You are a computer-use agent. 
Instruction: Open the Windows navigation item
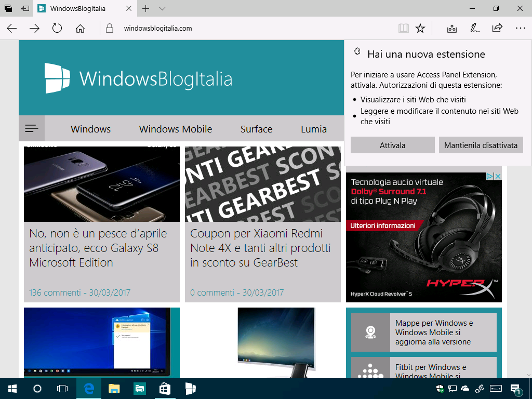(90, 129)
